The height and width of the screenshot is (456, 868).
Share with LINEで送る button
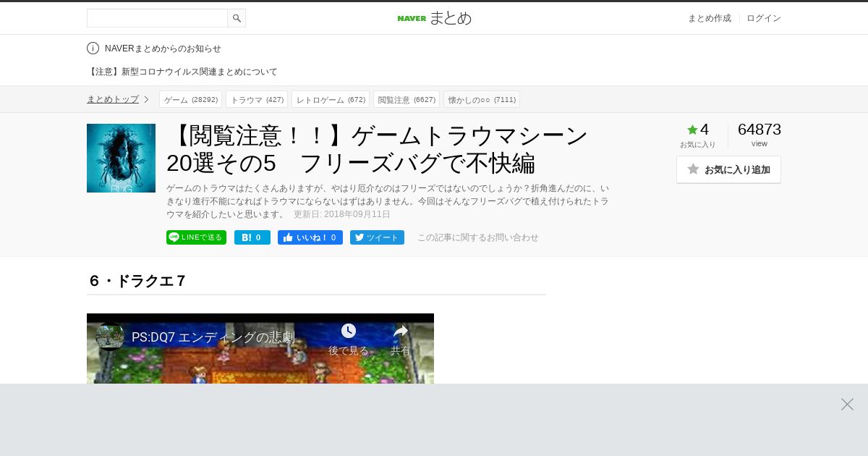(x=196, y=237)
